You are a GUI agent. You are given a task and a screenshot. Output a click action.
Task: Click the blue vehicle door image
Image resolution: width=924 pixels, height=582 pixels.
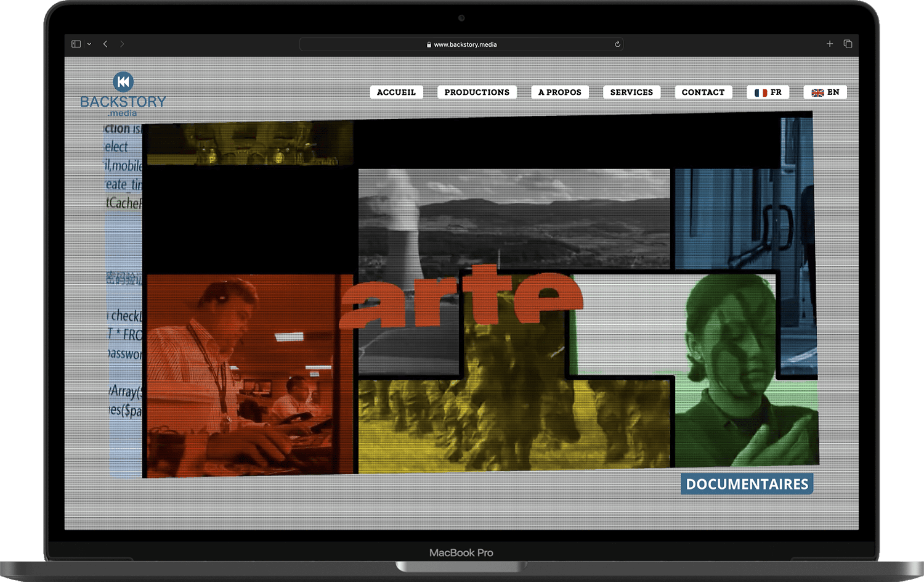(745, 219)
